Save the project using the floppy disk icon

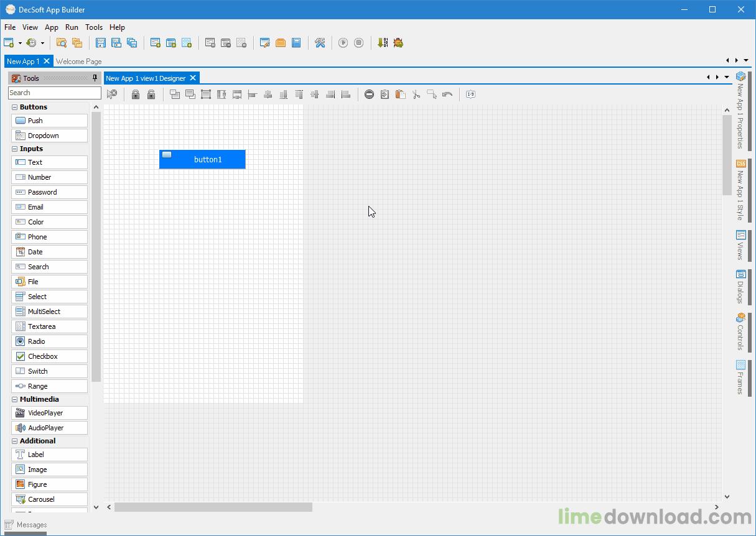point(100,42)
